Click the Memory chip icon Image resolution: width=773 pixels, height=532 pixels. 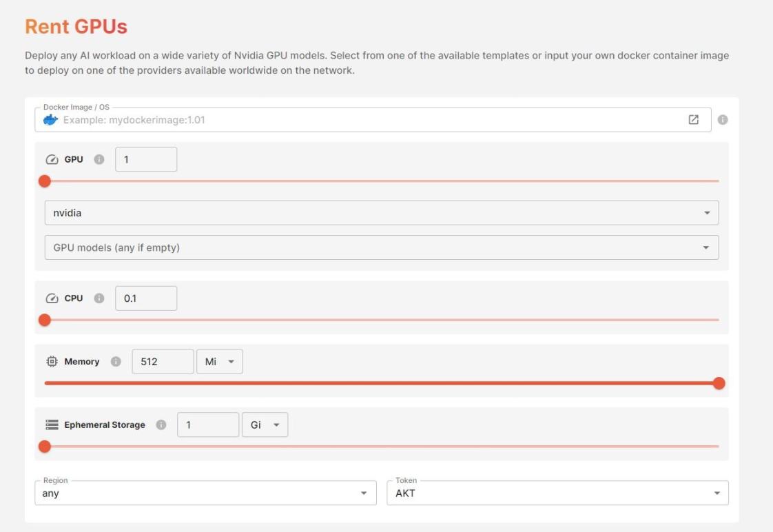pyautogui.click(x=51, y=362)
